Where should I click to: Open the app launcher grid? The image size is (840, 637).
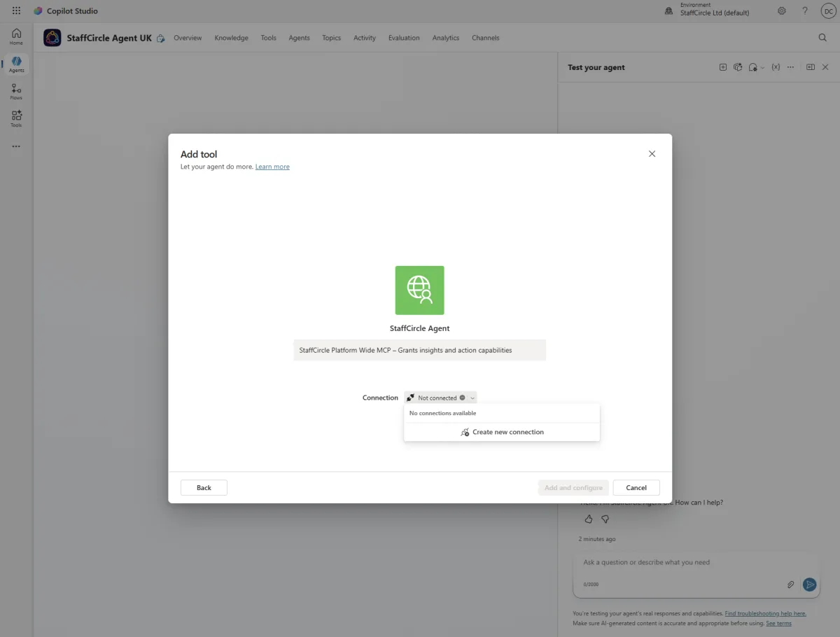coord(17,10)
